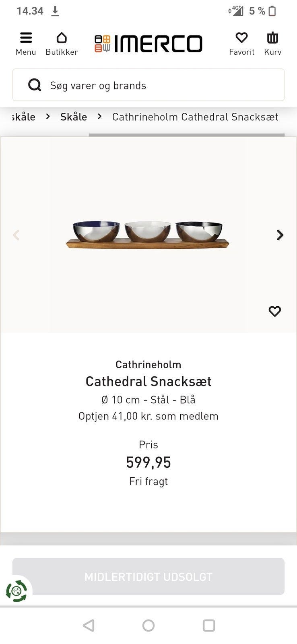This screenshot has width=297, height=644.
Task: Click the cookie consent recycle icon
Action: point(16,592)
